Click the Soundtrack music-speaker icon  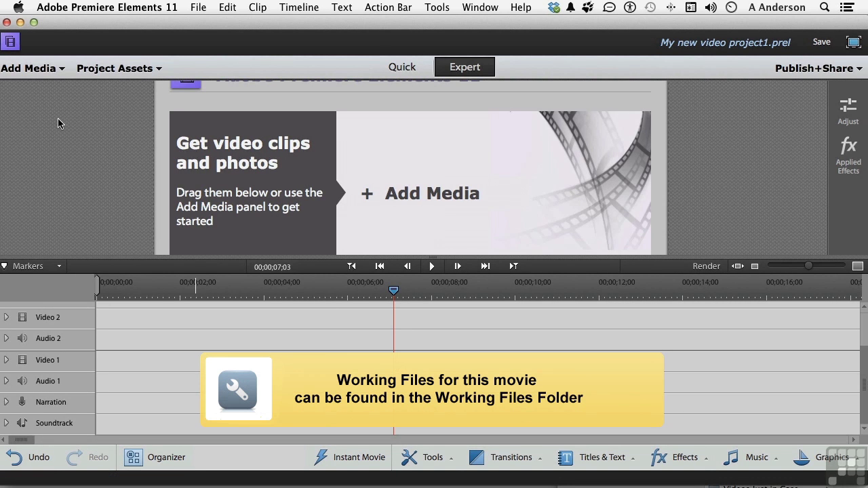click(x=22, y=423)
